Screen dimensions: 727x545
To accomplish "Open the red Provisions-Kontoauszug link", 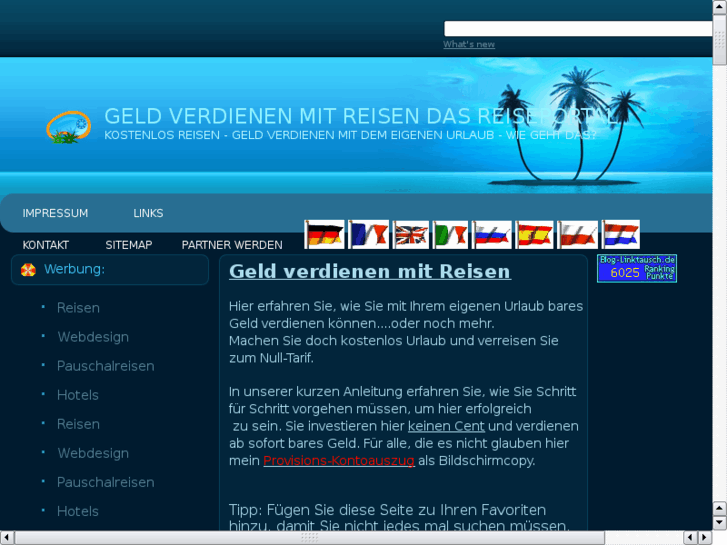I will pos(339,461).
